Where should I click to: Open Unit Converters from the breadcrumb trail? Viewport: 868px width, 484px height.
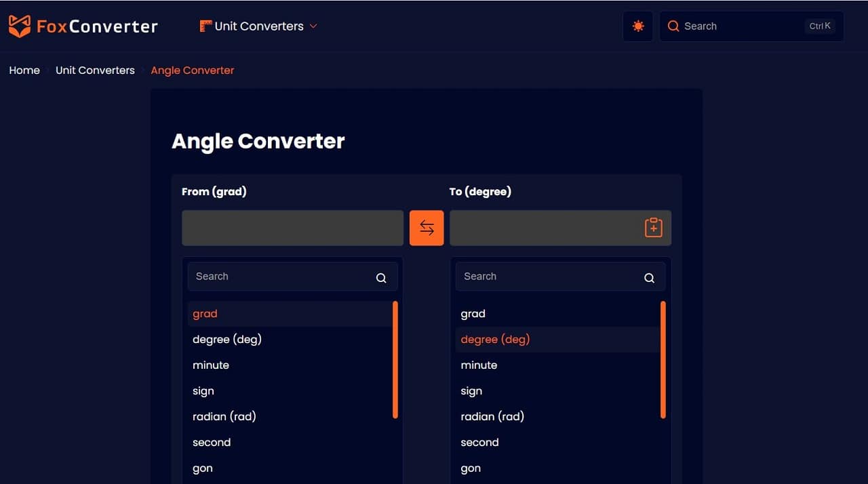[x=95, y=70]
